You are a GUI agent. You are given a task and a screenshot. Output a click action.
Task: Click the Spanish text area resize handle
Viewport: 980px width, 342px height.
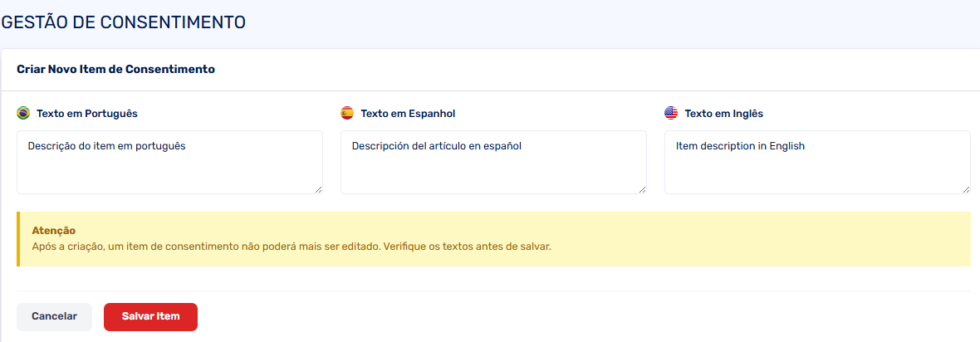(642, 189)
